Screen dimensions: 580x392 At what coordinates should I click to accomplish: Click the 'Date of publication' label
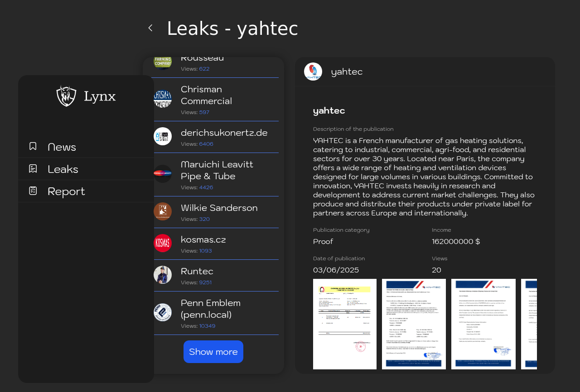click(x=339, y=258)
